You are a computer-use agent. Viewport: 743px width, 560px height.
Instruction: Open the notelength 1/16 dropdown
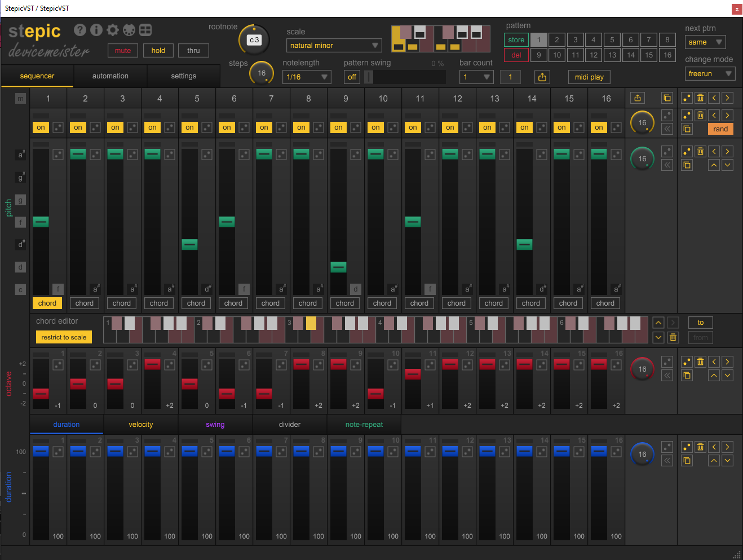307,77
